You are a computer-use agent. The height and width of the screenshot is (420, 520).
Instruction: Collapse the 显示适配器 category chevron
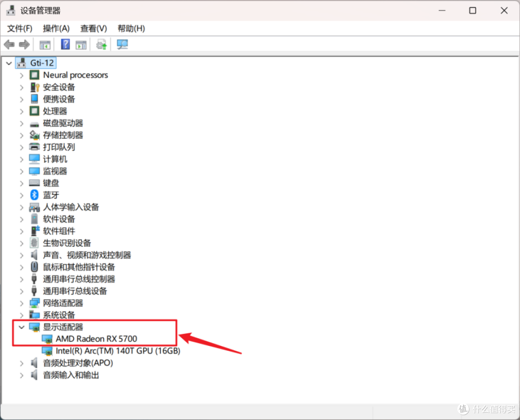point(22,327)
